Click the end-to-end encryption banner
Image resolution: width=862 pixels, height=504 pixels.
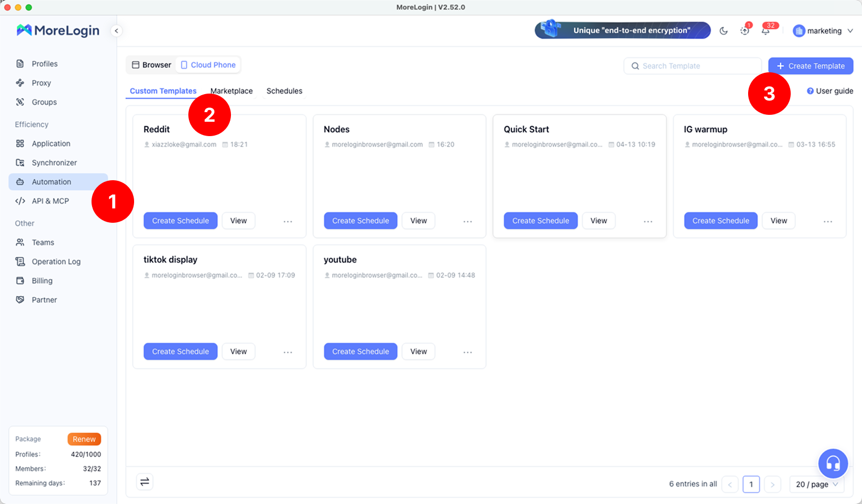[623, 30]
